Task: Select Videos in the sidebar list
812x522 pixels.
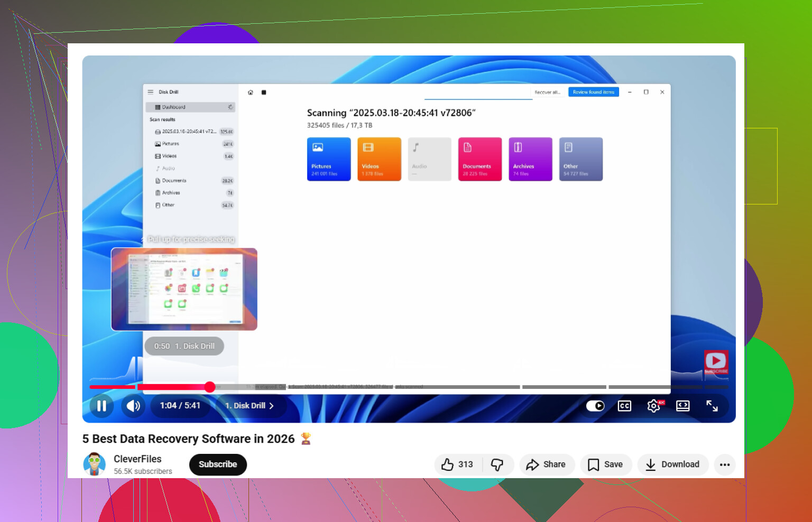Action: click(x=190, y=156)
